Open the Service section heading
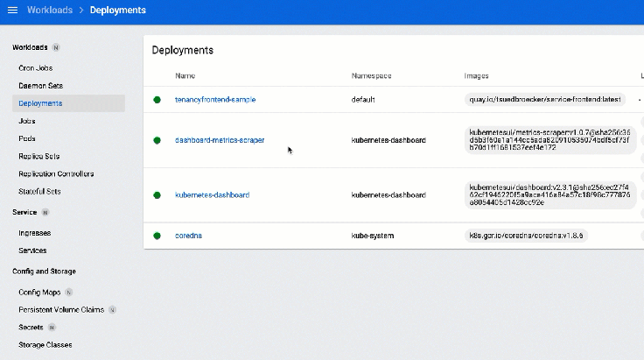This screenshot has width=644, height=360. [24, 212]
